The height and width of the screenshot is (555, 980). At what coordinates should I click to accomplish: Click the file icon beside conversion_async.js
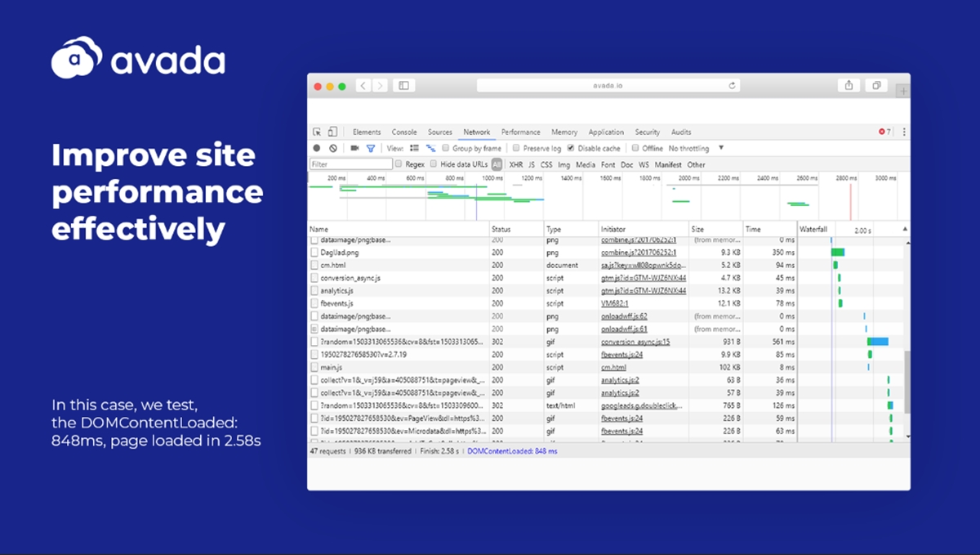coord(314,279)
